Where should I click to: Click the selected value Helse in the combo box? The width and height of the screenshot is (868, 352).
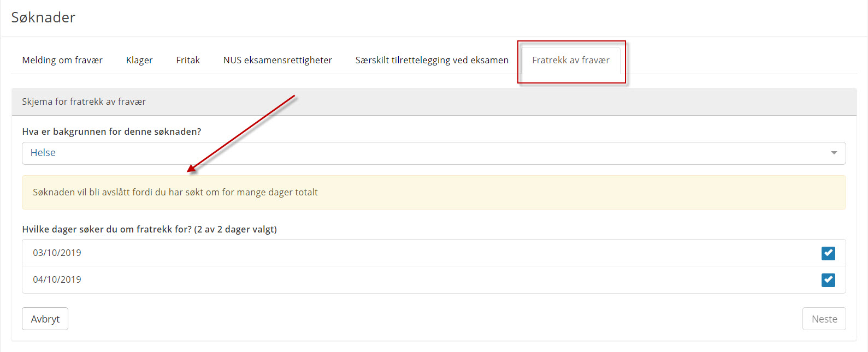coord(43,153)
